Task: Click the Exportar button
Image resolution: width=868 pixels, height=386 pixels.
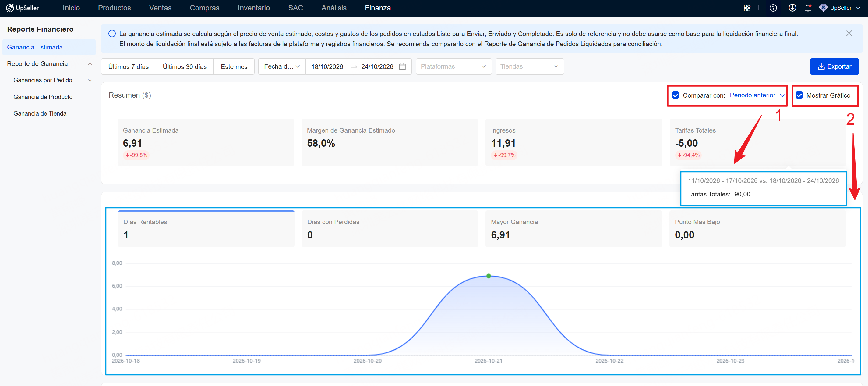Action: click(x=834, y=66)
